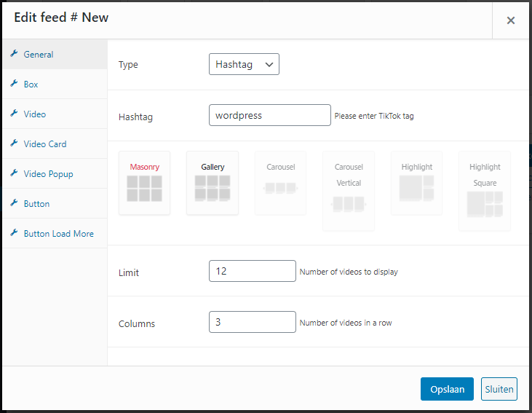Close the Edit feed dialog
532x413 pixels.
pyautogui.click(x=511, y=20)
